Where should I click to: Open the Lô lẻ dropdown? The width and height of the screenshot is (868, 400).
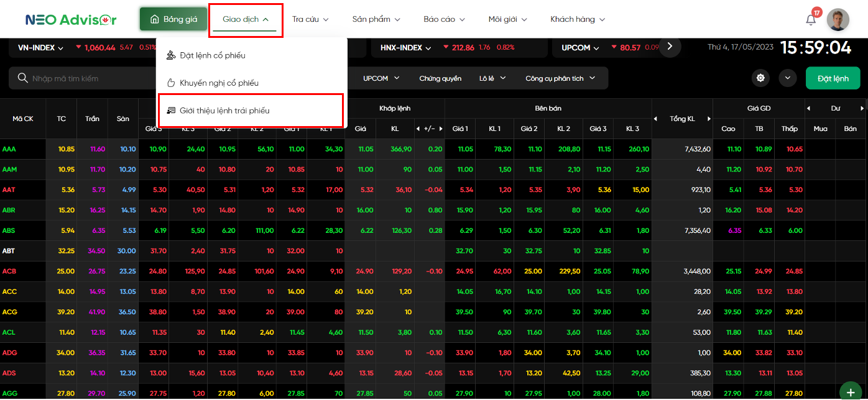point(492,78)
